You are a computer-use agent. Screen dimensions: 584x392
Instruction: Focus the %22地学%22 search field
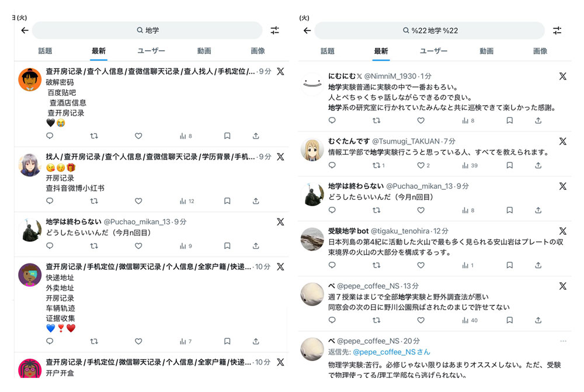pos(430,30)
